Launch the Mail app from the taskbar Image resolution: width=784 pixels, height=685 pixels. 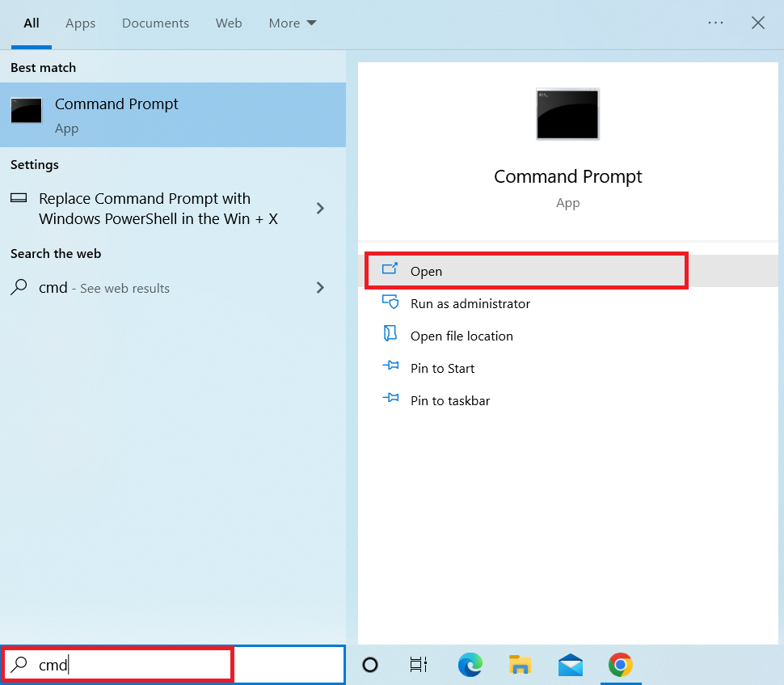coord(570,665)
